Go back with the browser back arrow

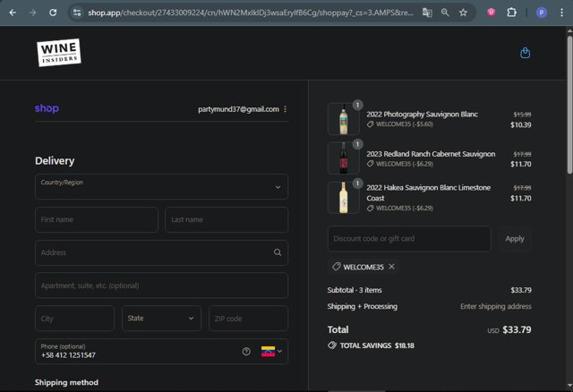point(13,13)
